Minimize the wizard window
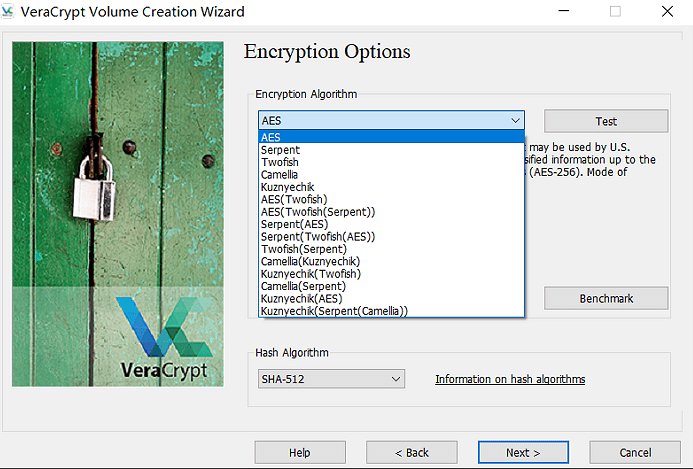Screen dimensions: 693x469 pos(564,11)
